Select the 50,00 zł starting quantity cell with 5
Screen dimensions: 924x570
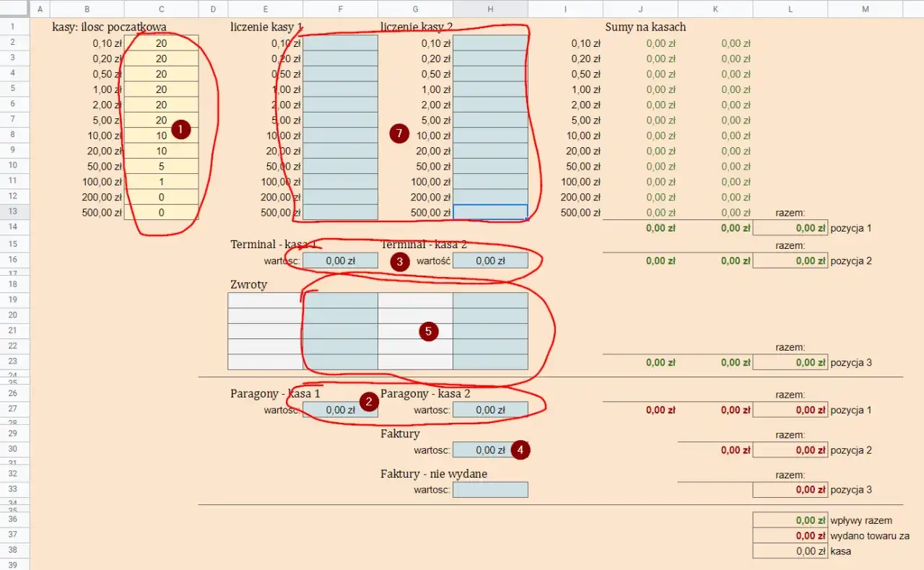[x=161, y=166]
